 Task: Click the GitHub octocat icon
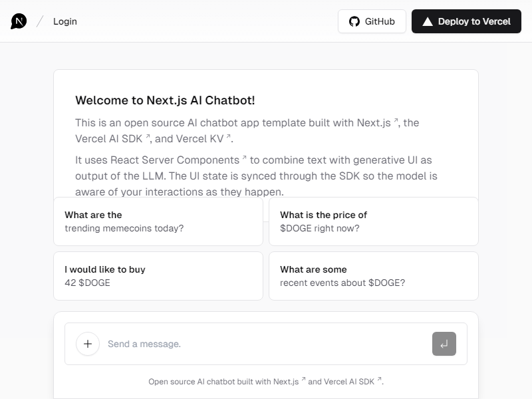coord(354,21)
